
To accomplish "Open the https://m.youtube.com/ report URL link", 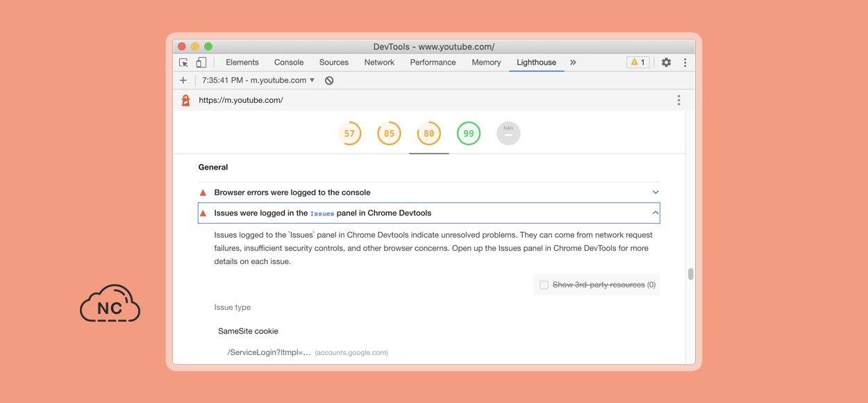I will (x=241, y=100).
